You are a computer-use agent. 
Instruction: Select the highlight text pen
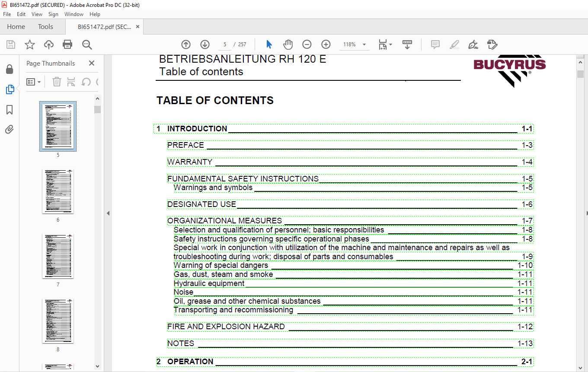(454, 45)
